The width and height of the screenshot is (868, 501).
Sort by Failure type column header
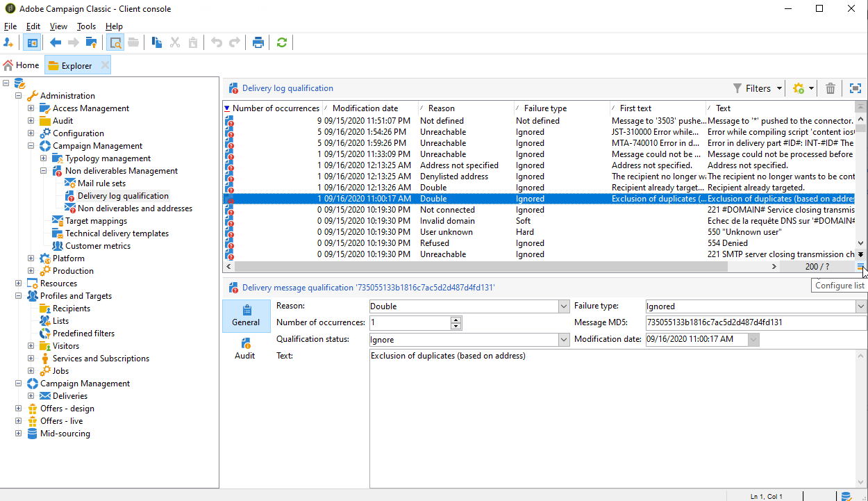click(545, 108)
